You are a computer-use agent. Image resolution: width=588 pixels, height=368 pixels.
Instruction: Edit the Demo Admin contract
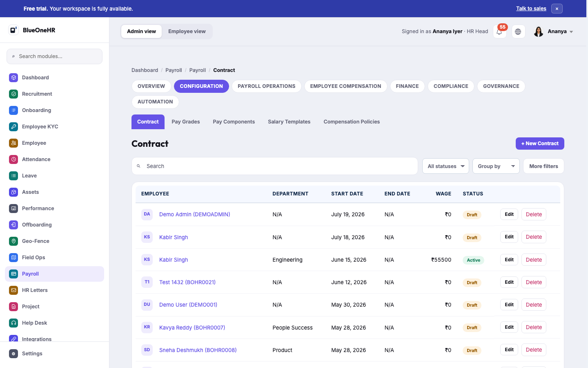pos(509,214)
